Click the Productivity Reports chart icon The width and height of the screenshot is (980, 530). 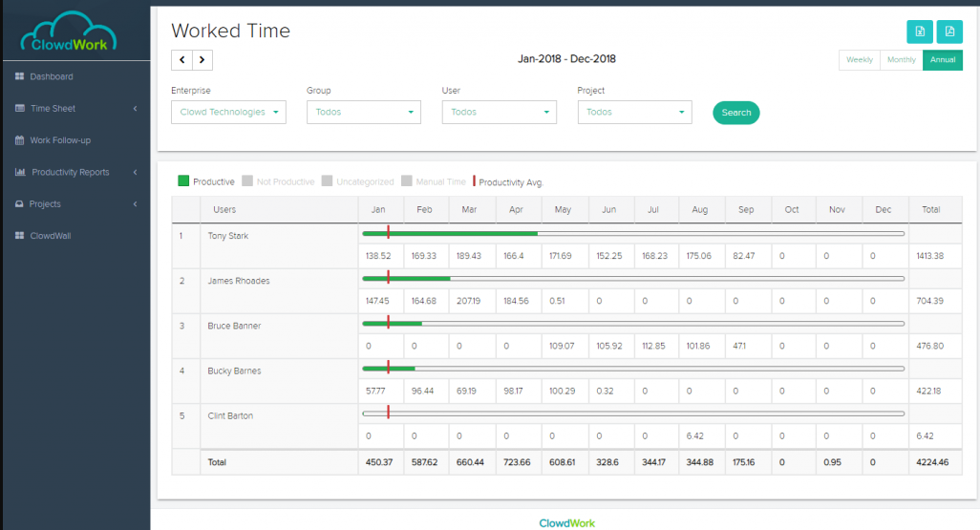coord(20,173)
